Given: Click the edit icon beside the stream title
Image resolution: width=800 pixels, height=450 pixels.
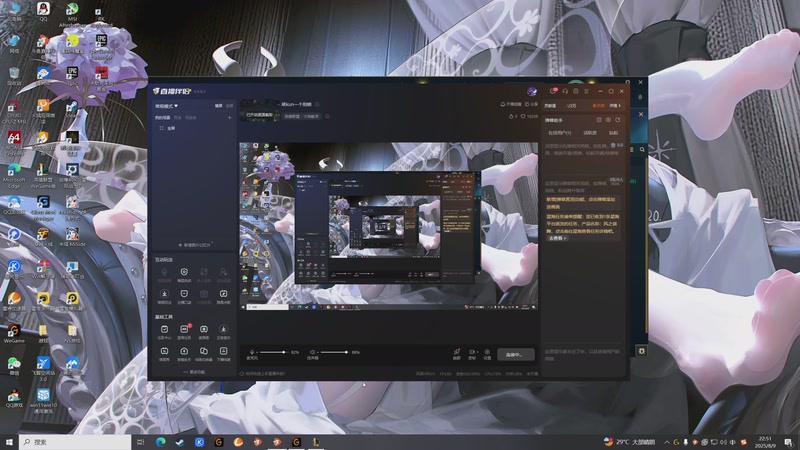Looking at the screenshot, I should (x=317, y=104).
